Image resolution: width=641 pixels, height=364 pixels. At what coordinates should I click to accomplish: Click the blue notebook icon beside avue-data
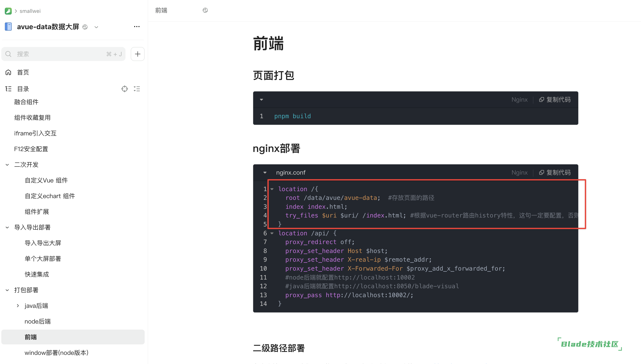[x=8, y=27]
